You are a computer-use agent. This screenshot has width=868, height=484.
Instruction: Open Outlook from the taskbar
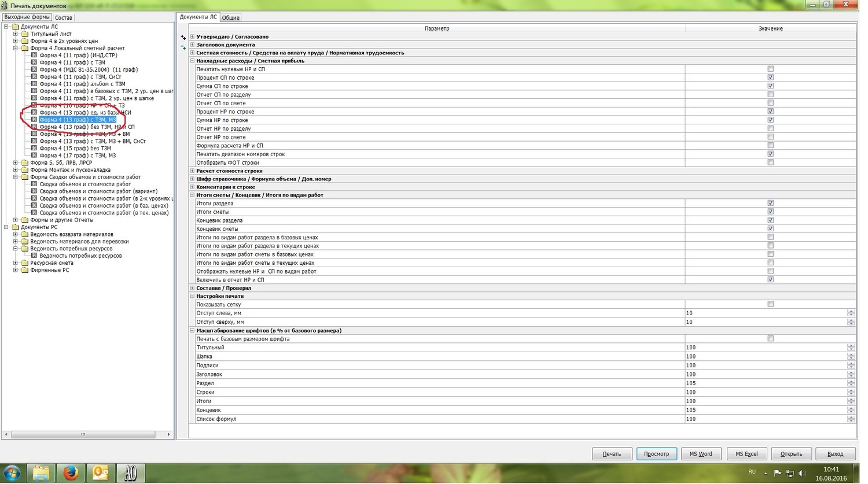101,473
